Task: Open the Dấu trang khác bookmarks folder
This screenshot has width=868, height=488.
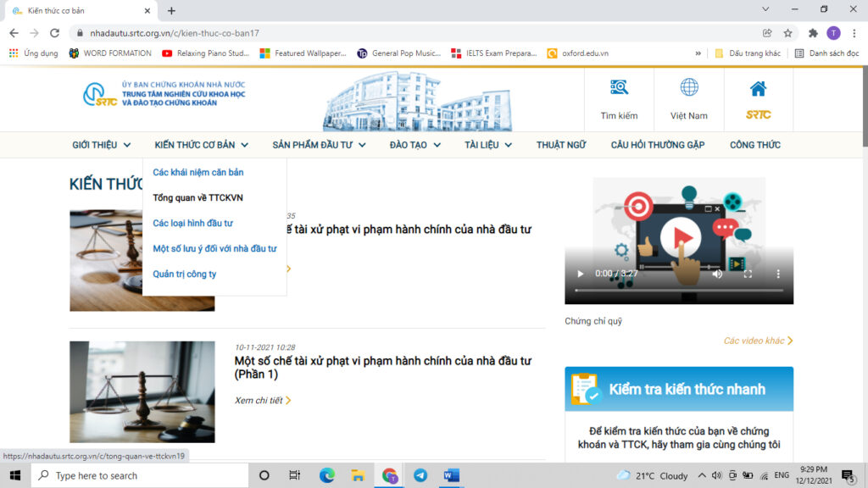Action: [x=748, y=53]
